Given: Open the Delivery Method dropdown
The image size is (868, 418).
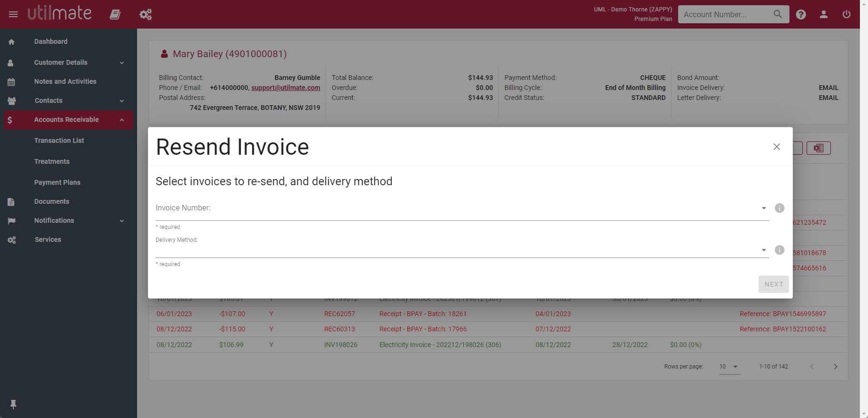Looking at the screenshot, I should tap(462, 250).
